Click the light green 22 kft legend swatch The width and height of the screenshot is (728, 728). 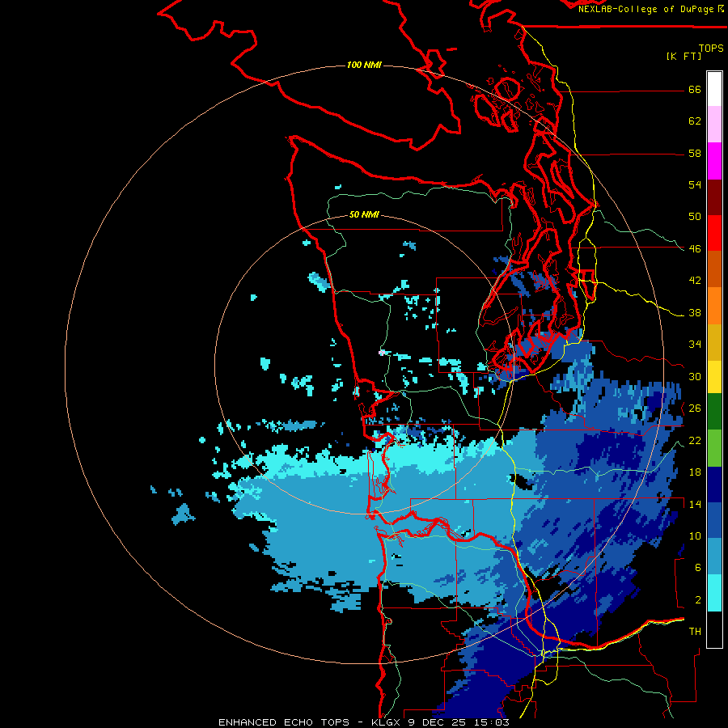(x=714, y=448)
